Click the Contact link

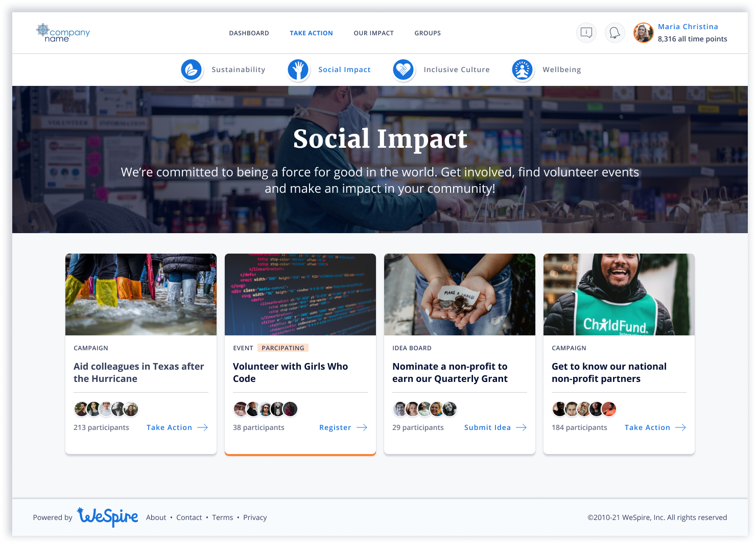click(x=190, y=517)
